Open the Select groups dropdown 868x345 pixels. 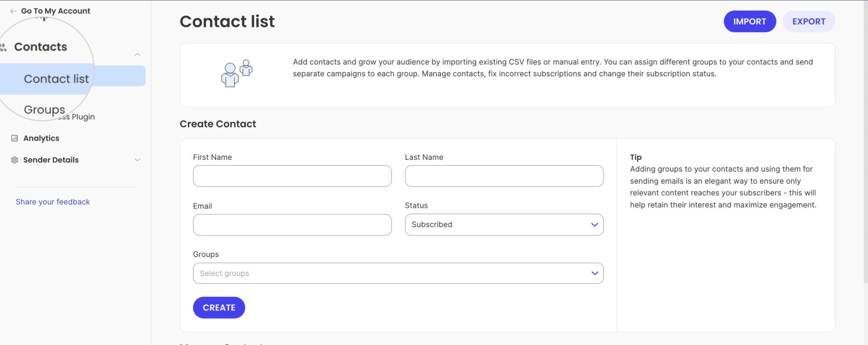click(398, 273)
